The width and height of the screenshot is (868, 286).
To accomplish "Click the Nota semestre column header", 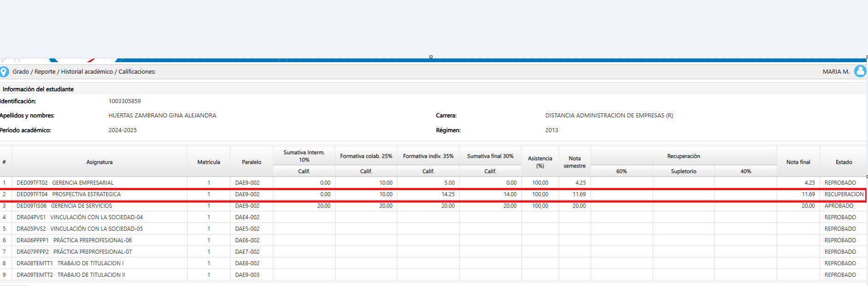I will [575, 162].
